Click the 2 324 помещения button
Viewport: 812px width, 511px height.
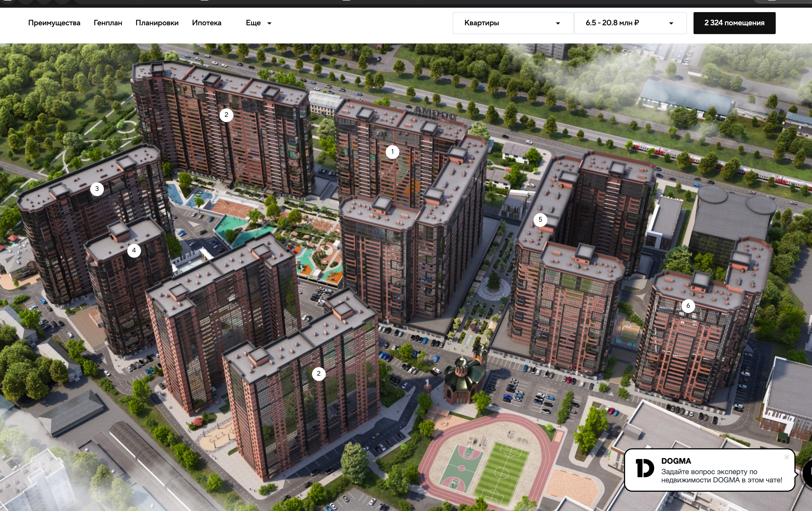(x=734, y=23)
